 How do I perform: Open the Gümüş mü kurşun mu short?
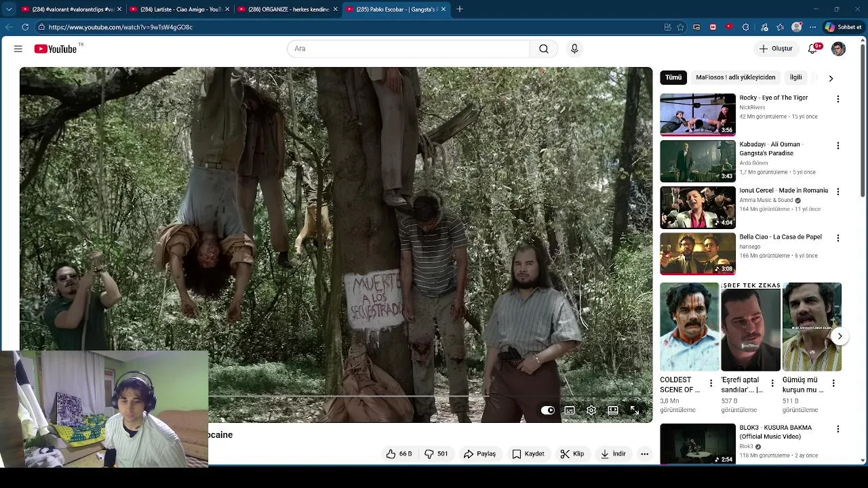click(812, 327)
